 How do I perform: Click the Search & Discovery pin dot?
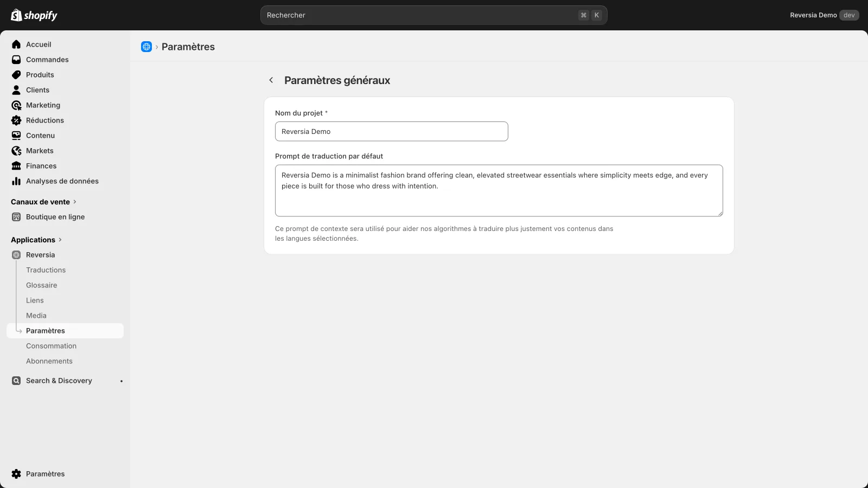pyautogui.click(x=122, y=381)
